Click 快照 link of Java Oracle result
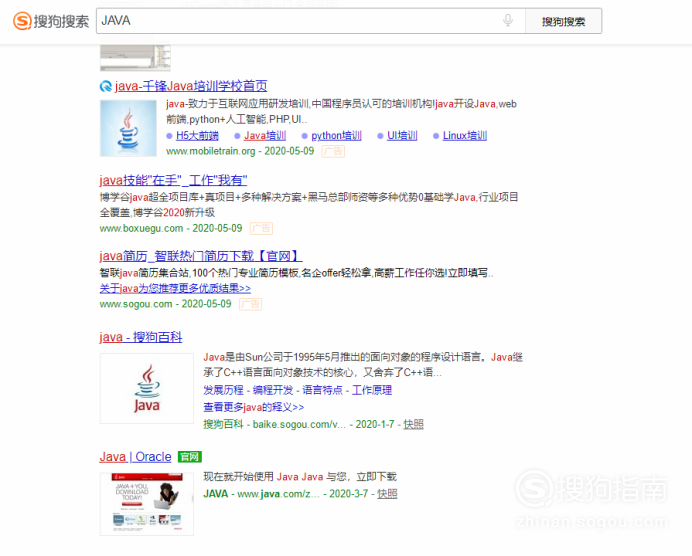Screen dimensions: 692x556 point(387,494)
